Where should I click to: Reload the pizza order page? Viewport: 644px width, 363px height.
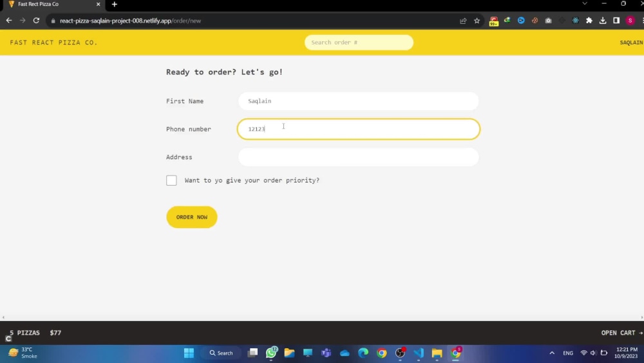(36, 21)
